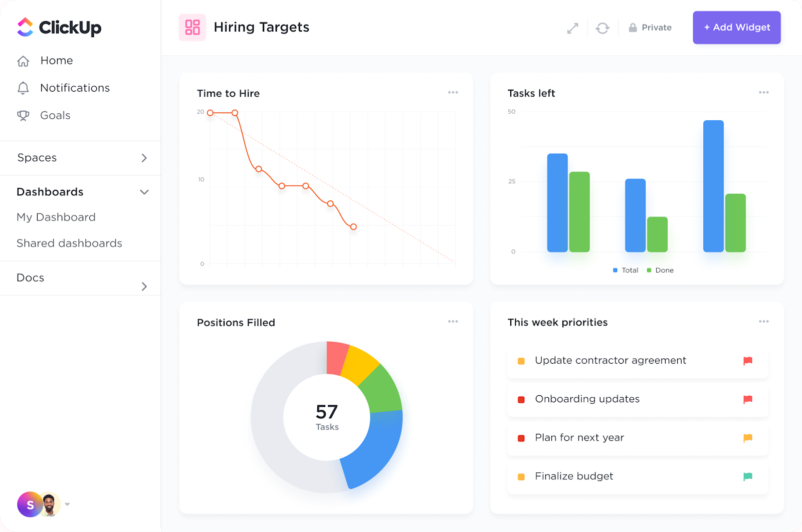802x532 pixels.
Task: Open Shared dashboards
Action: [70, 243]
